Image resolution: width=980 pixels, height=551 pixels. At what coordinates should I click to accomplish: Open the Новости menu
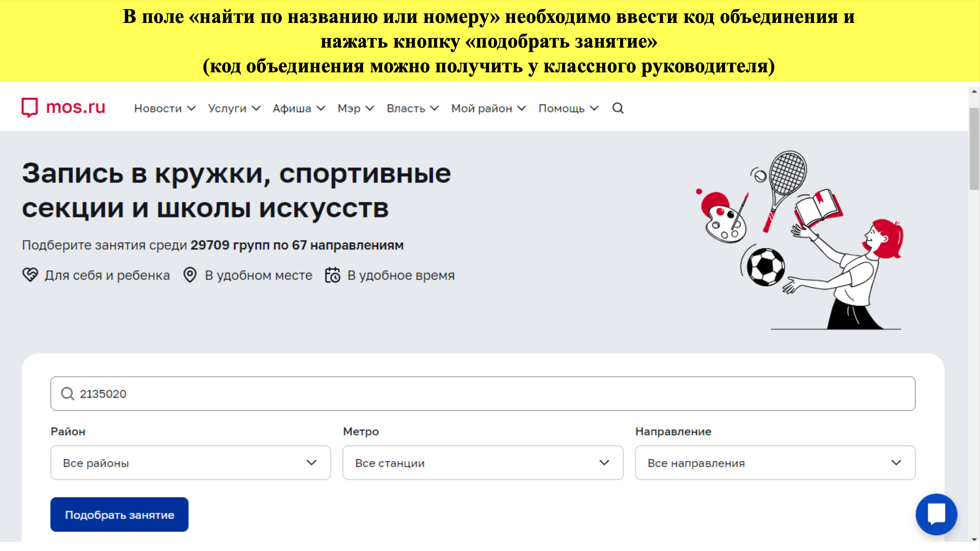coord(165,109)
